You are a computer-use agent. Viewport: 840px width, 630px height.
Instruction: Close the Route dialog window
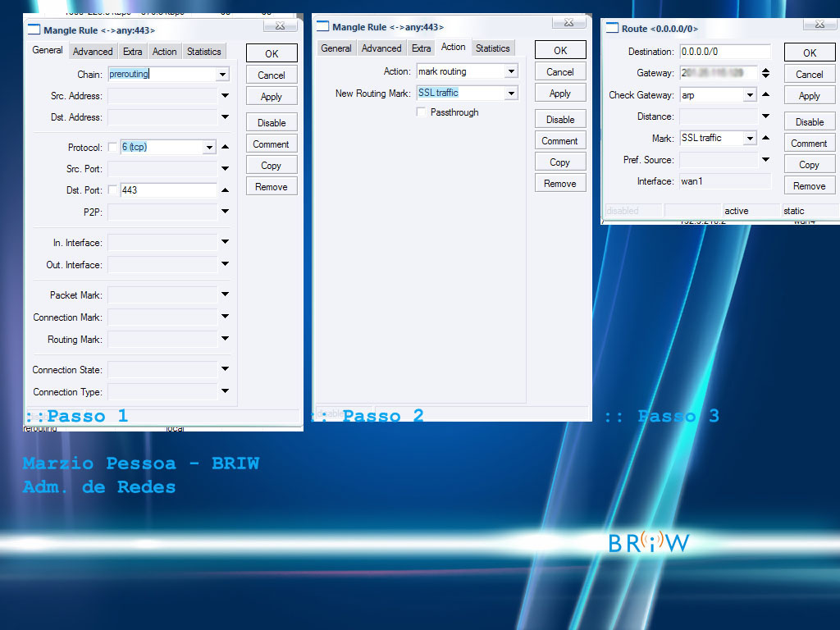click(819, 25)
